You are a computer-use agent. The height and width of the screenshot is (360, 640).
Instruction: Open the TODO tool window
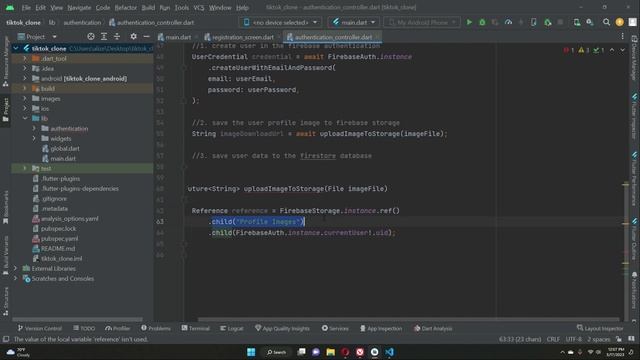tap(84, 328)
